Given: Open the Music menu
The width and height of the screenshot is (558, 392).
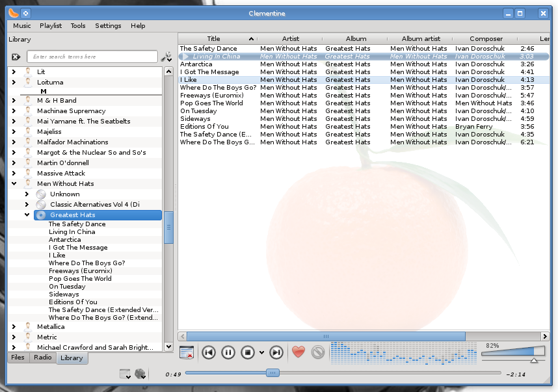Looking at the screenshot, I should coord(21,25).
